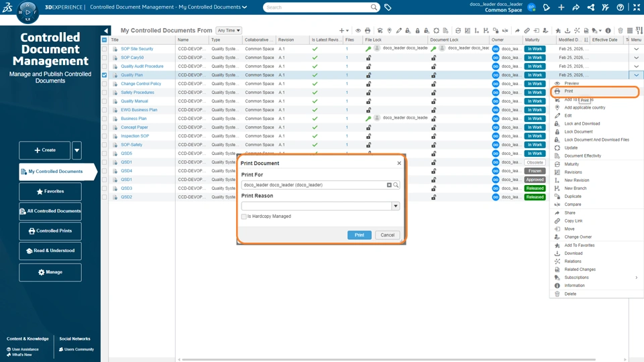The width and height of the screenshot is (644, 362).
Task: Click the toolbar Lock Document icon
Action: pos(417,30)
